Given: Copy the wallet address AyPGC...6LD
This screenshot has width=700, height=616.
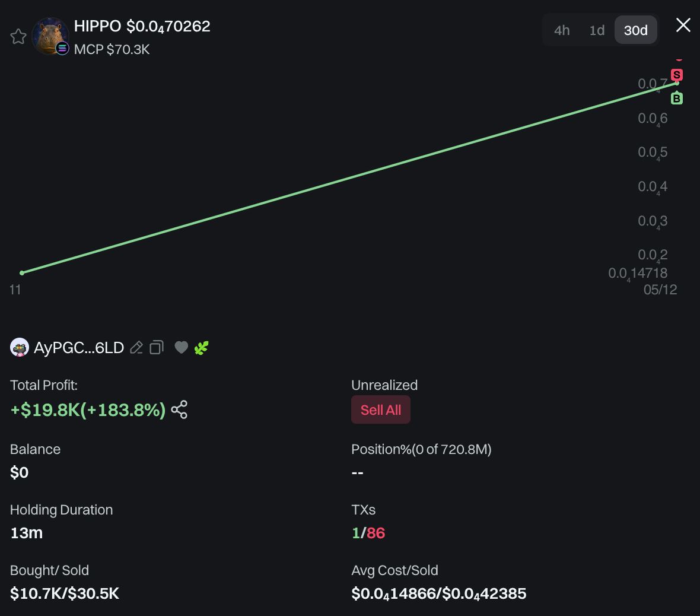Looking at the screenshot, I should point(157,348).
